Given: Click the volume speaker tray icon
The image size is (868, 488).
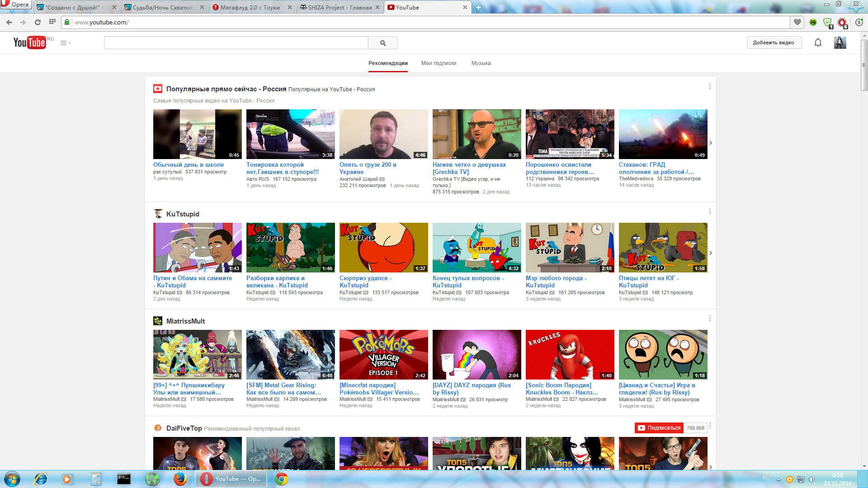Looking at the screenshot, I should point(811,479).
